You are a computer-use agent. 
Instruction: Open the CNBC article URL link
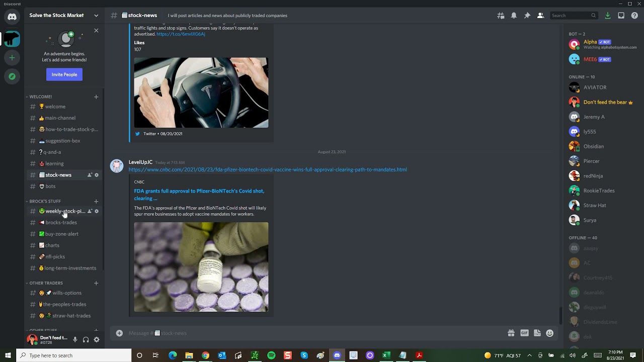tap(268, 169)
